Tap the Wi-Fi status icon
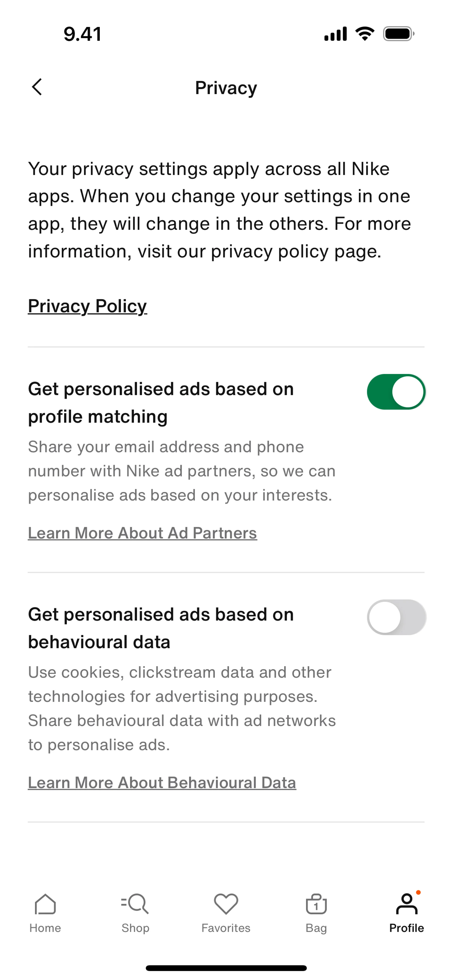This screenshot has width=452, height=980. coord(364,34)
